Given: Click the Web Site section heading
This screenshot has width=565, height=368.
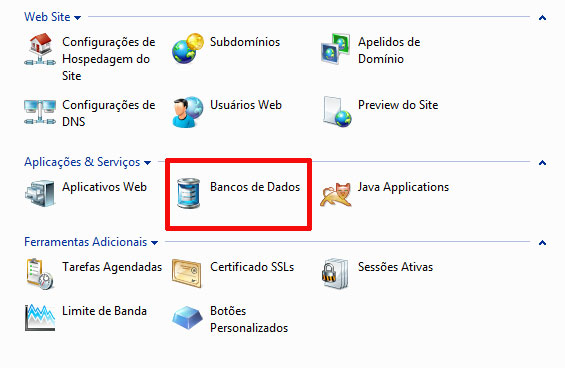Looking at the screenshot, I should tap(47, 17).
